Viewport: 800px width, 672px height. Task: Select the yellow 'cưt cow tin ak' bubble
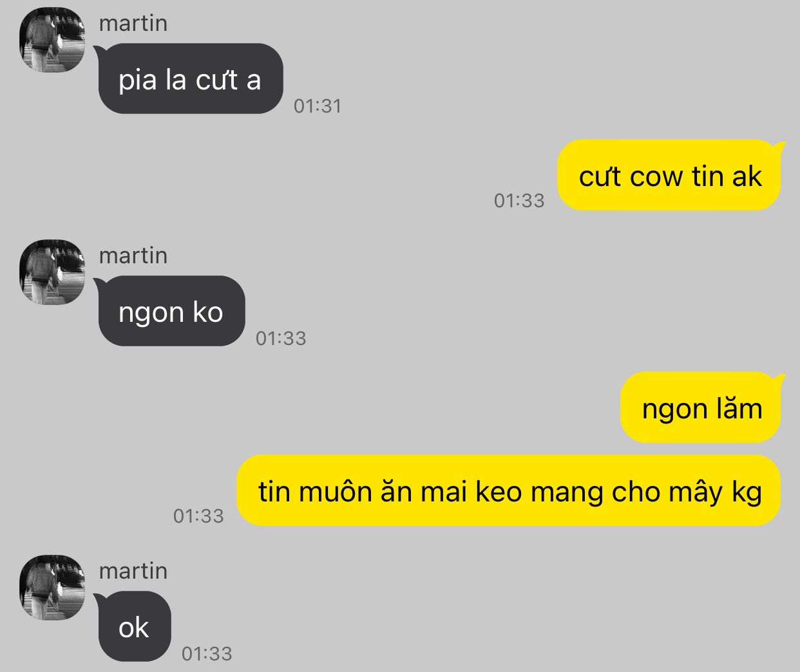669,175
